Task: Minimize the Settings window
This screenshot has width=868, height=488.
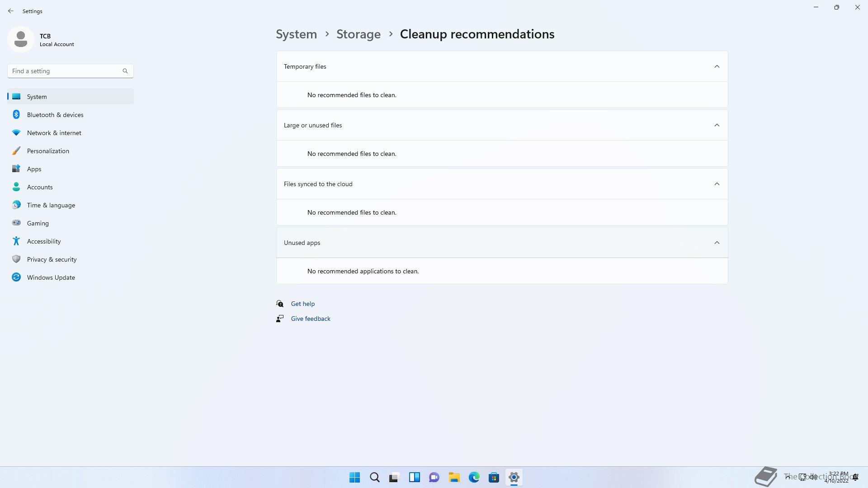Action: [x=816, y=7]
